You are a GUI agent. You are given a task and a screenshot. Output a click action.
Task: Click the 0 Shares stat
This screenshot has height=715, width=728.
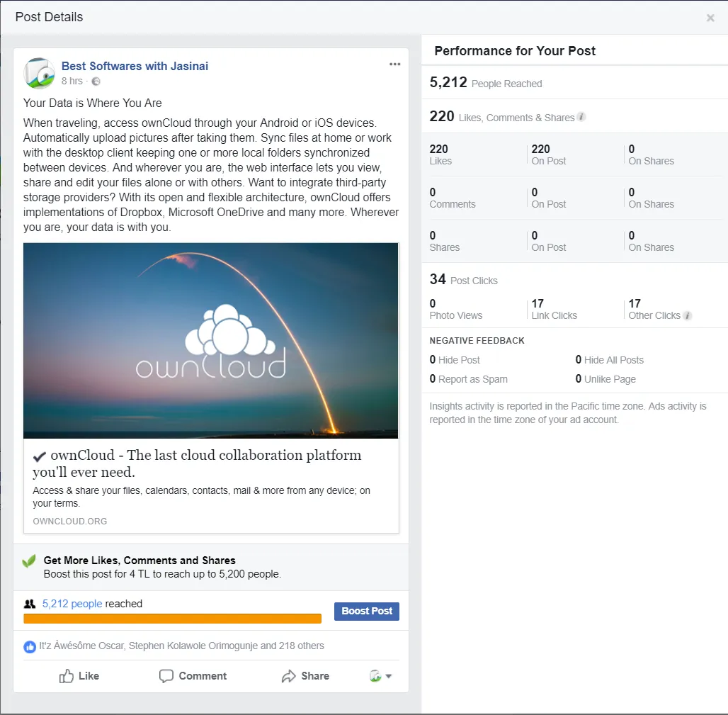tap(444, 241)
